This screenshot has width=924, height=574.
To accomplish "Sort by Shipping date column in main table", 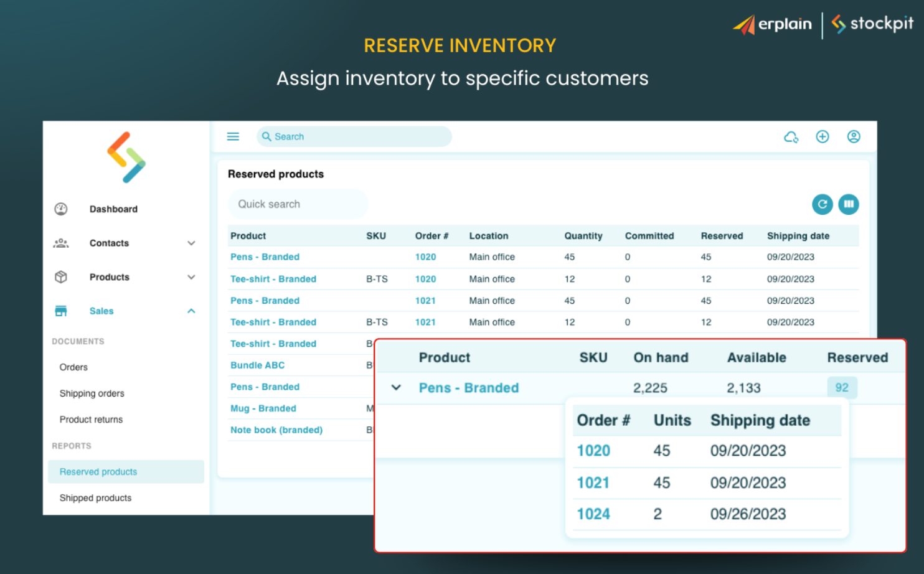I will point(798,236).
